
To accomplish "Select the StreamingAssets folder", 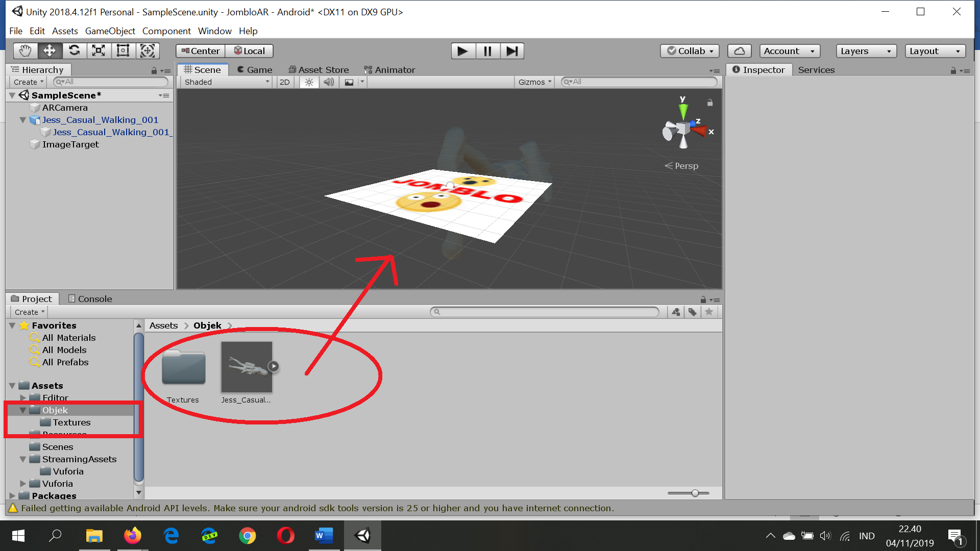I will tap(79, 459).
